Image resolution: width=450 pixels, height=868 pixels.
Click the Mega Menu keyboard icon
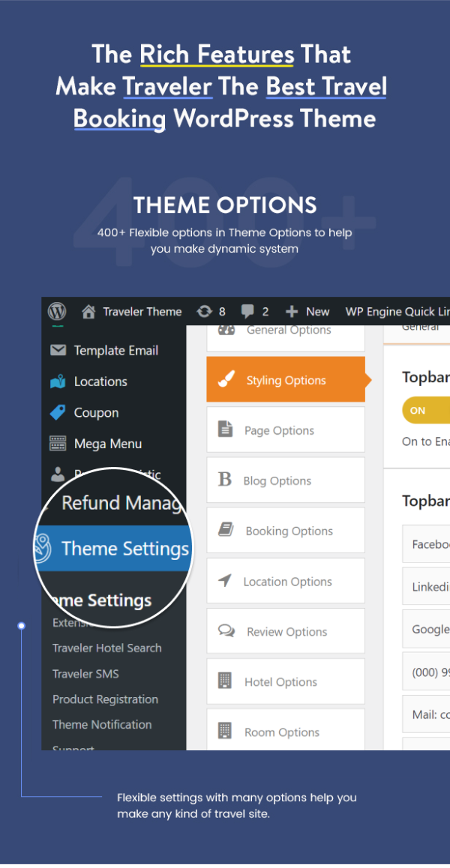coord(58,444)
